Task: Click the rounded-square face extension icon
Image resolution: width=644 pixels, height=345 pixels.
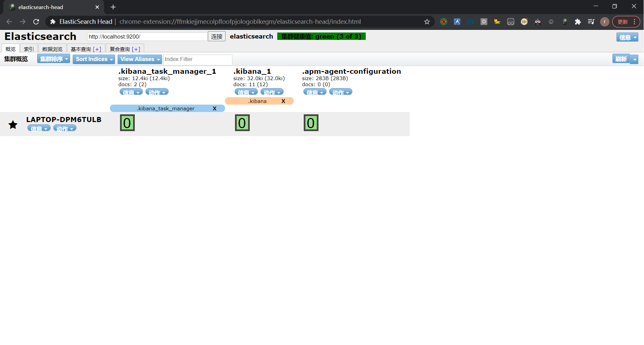Action: tap(511, 22)
